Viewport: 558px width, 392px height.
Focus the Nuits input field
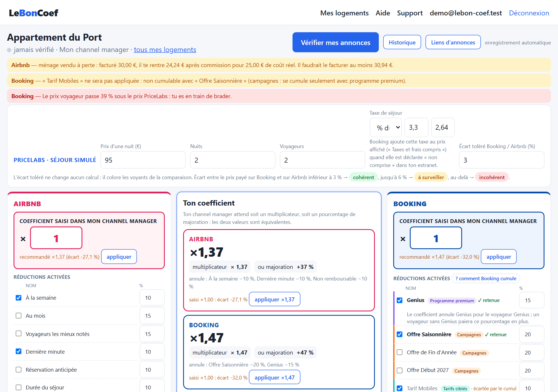tap(233, 160)
